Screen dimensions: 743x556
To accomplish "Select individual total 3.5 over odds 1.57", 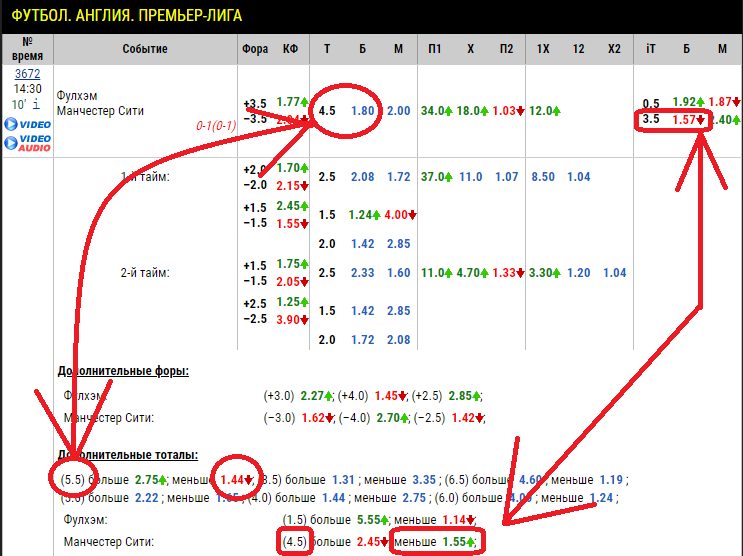I will pyautogui.click(x=684, y=120).
